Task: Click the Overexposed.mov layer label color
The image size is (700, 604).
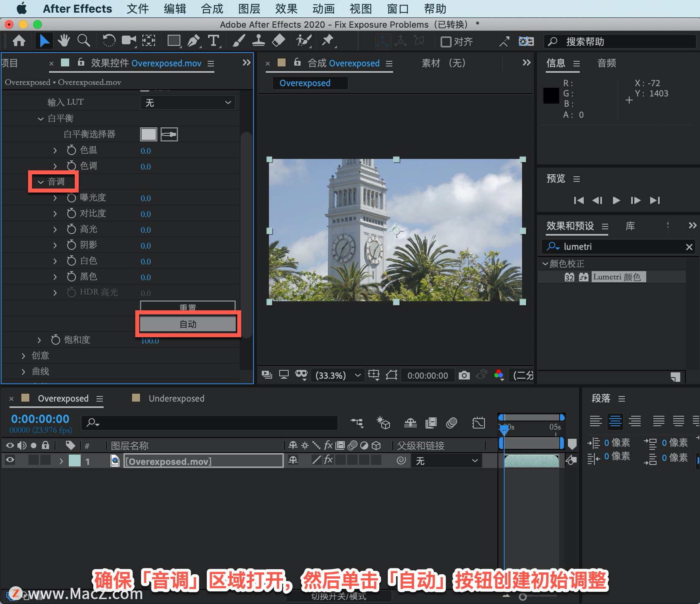Action: point(75,461)
